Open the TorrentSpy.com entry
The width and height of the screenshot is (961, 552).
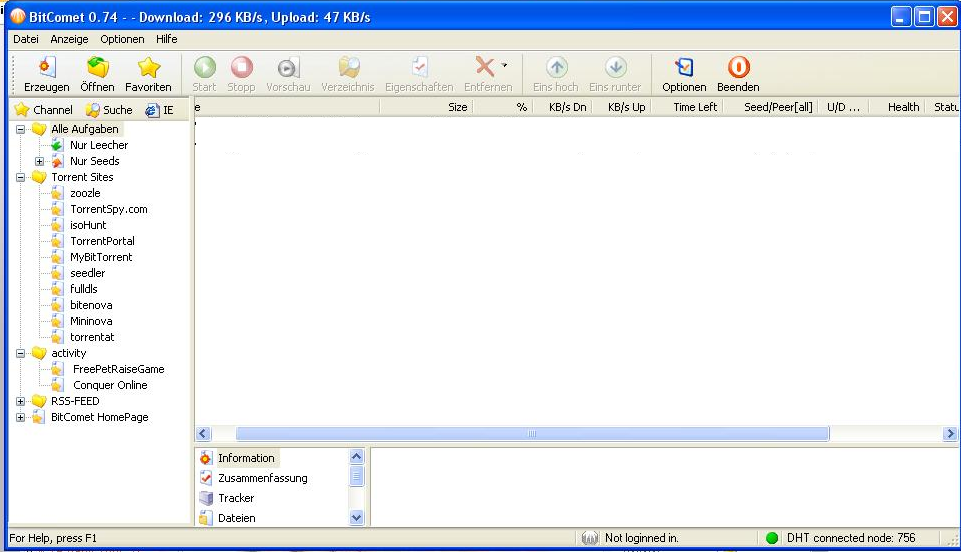click(x=108, y=209)
